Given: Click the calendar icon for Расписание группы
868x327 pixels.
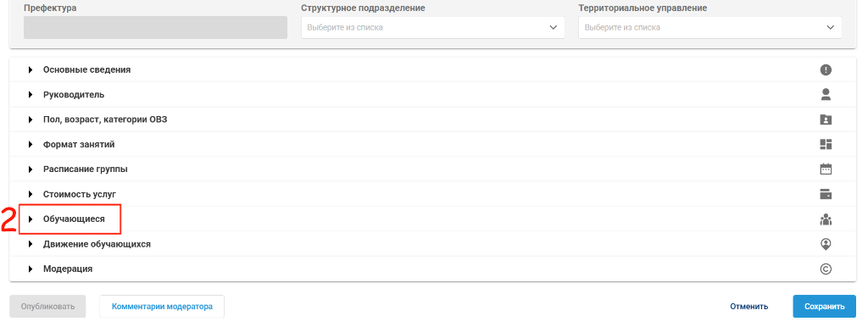Looking at the screenshot, I should pyautogui.click(x=826, y=169).
